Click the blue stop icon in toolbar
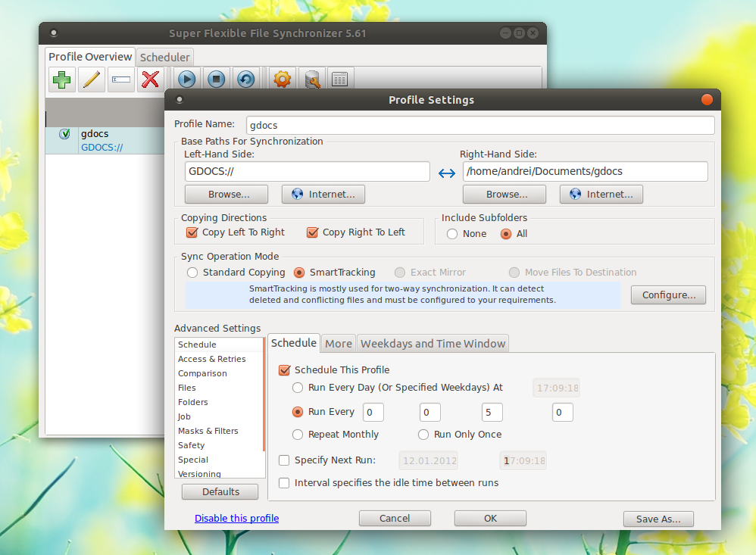This screenshot has height=555, width=756. coord(217,79)
